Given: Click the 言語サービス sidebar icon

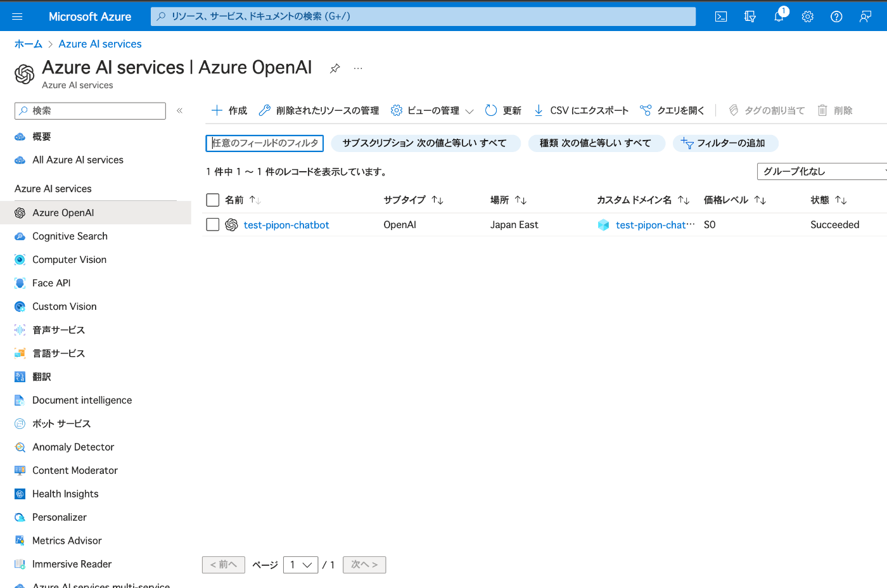Looking at the screenshot, I should [x=20, y=354].
